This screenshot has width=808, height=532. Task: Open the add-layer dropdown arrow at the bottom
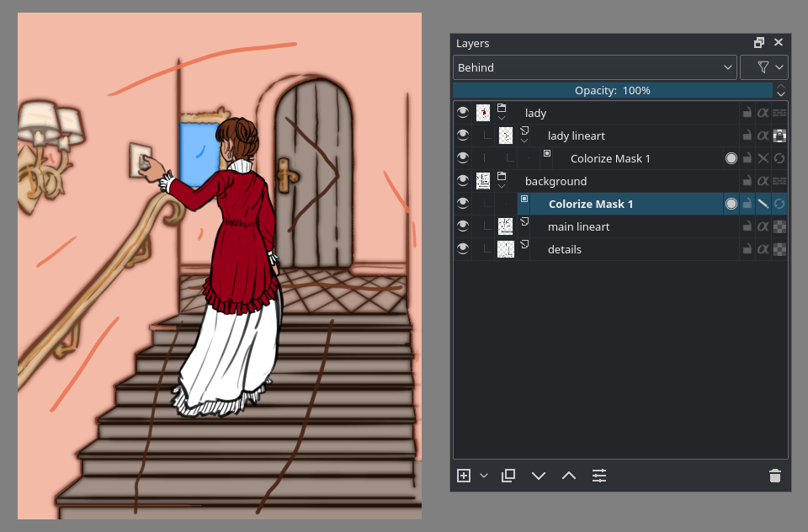coord(483,476)
